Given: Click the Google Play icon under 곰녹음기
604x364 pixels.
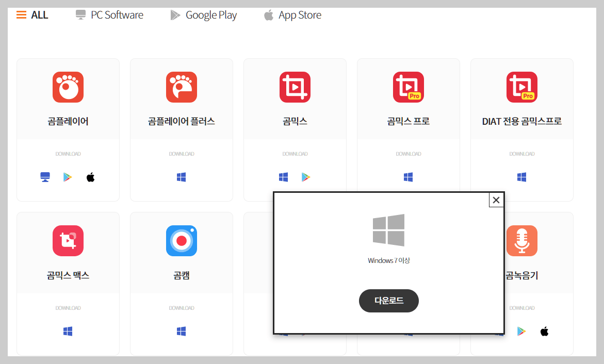Looking at the screenshot, I should (x=521, y=331).
